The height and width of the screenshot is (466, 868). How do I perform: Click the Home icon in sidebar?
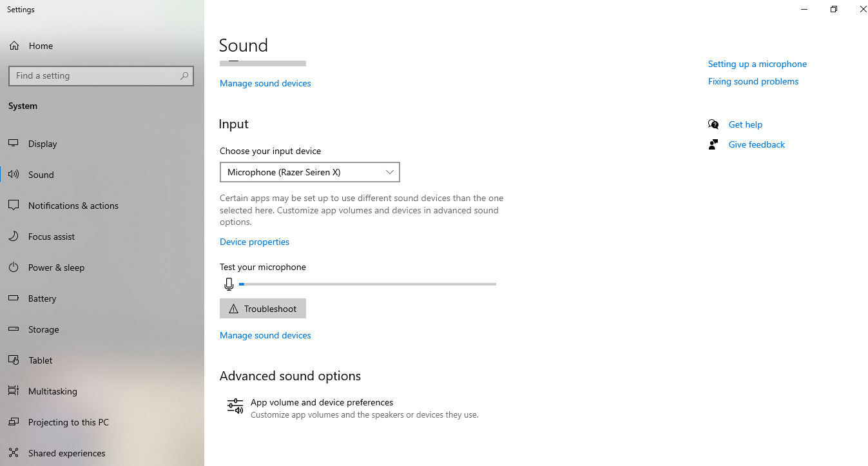pos(14,46)
